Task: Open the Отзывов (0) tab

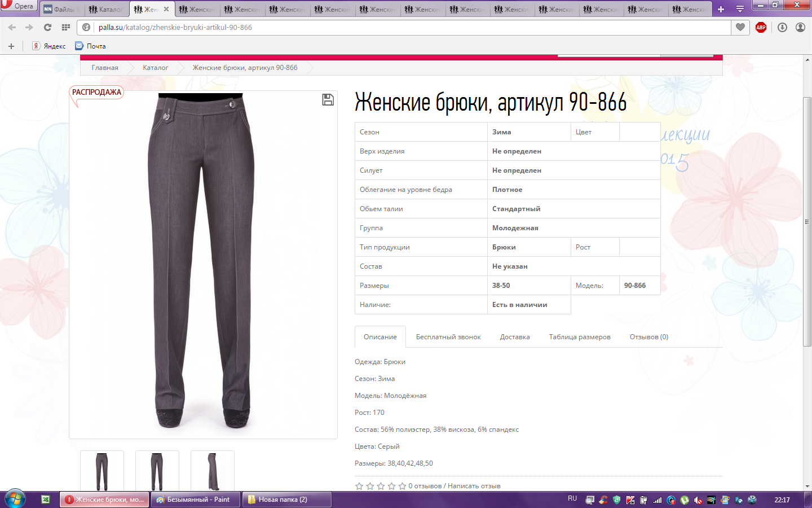Action: (x=648, y=337)
